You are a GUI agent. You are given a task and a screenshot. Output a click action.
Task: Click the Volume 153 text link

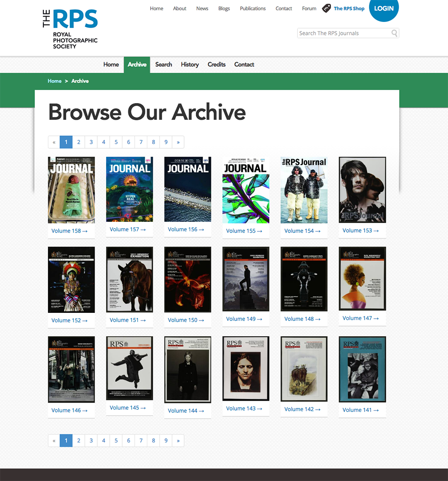[x=361, y=231]
